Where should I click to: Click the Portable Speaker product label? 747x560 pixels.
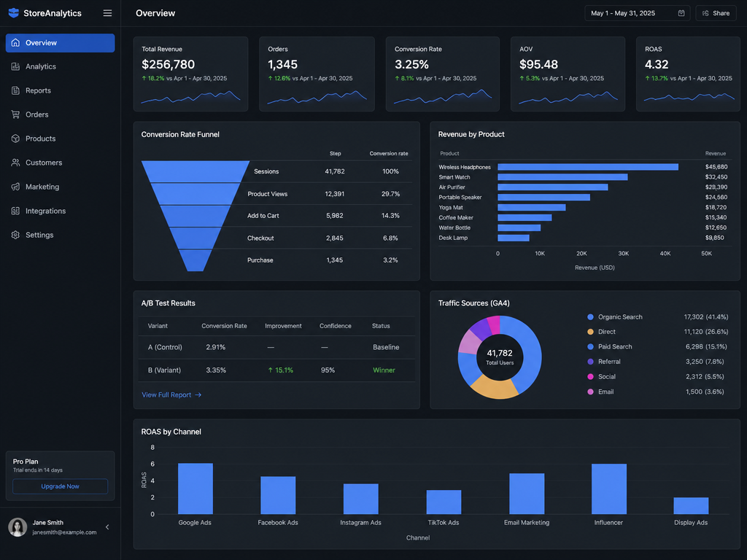460,198
